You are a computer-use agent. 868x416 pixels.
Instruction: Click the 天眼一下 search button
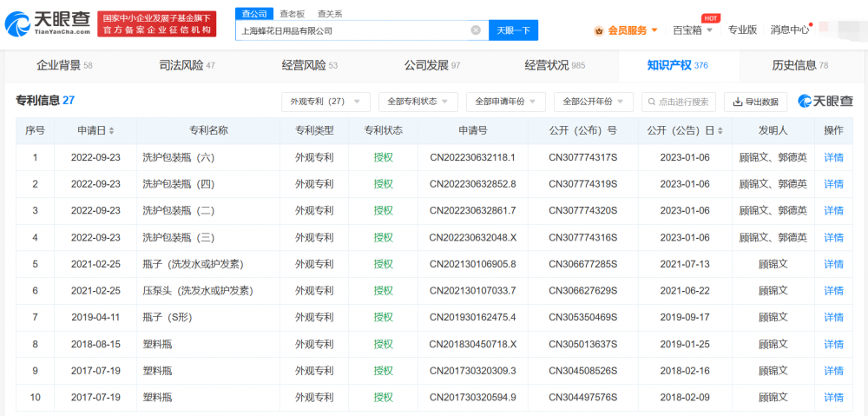513,30
